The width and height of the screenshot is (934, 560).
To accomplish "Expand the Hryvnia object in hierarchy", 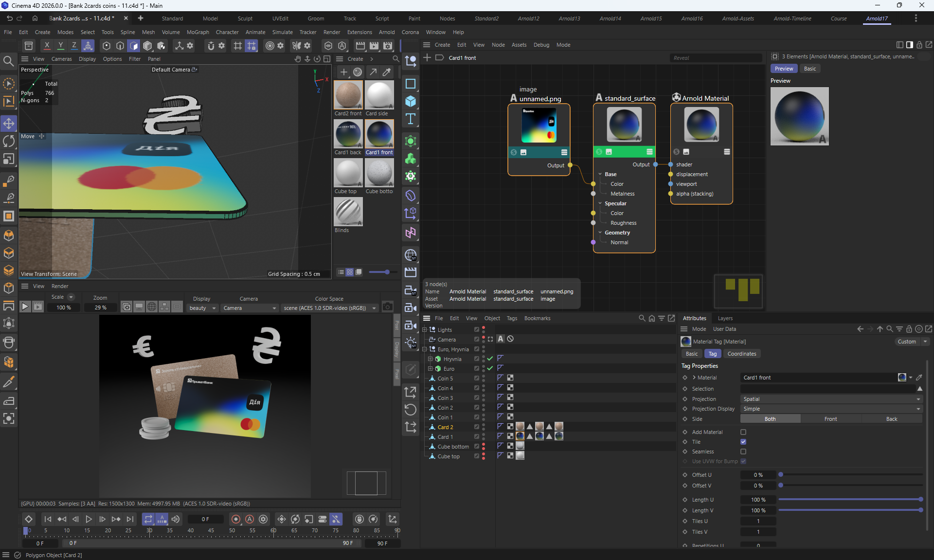I will click(430, 359).
